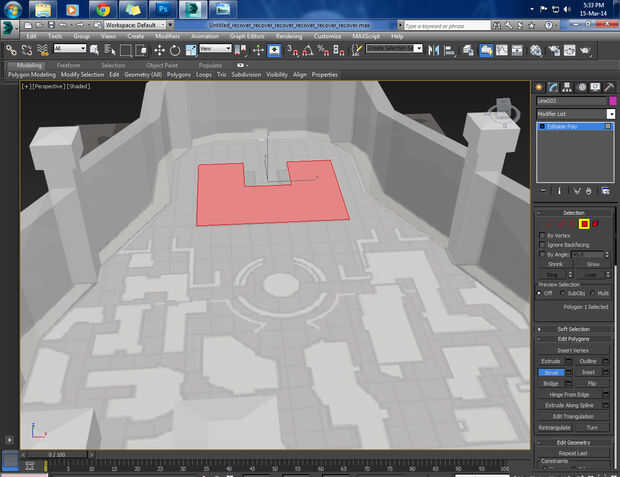The image size is (620, 477).
Task: Open the Modify panel tab
Action: pyautogui.click(x=554, y=88)
